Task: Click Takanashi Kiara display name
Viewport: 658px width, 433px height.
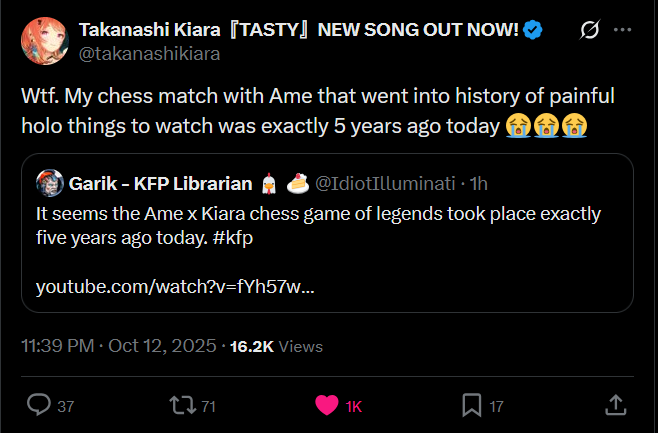Action: (x=298, y=31)
